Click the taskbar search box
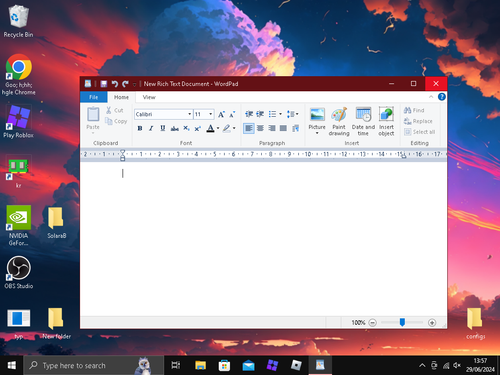The width and height of the screenshot is (500, 375). click(x=94, y=366)
